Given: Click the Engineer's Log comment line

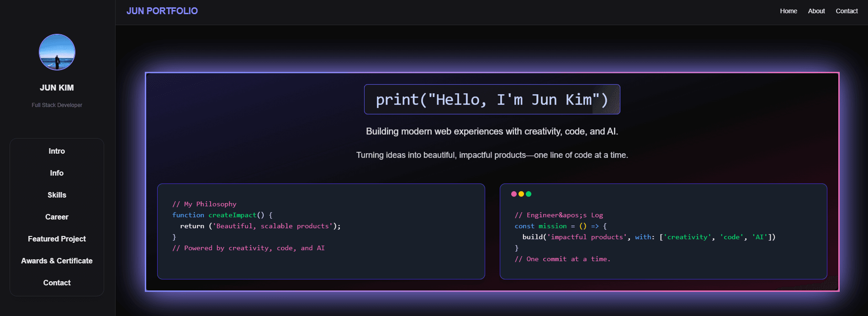Looking at the screenshot, I should pyautogui.click(x=559, y=215).
